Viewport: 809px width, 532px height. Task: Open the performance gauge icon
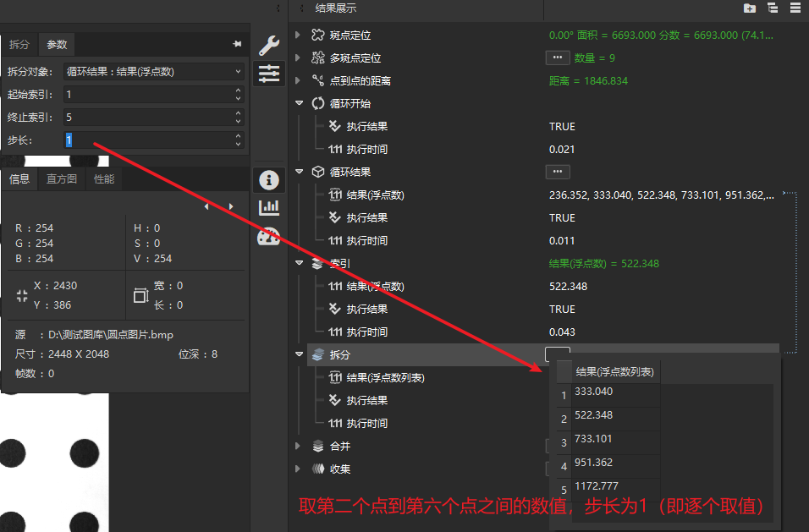(x=269, y=237)
